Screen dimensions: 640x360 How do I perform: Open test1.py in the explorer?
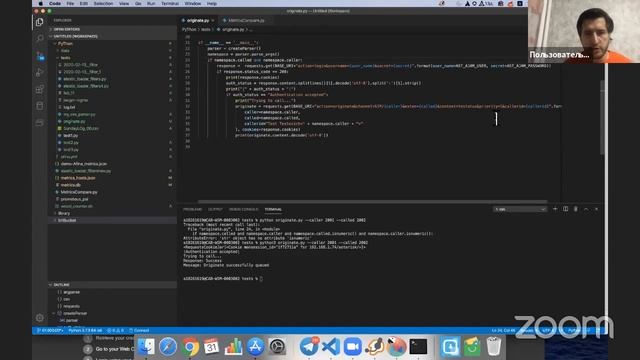pyautogui.click(x=113, y=136)
